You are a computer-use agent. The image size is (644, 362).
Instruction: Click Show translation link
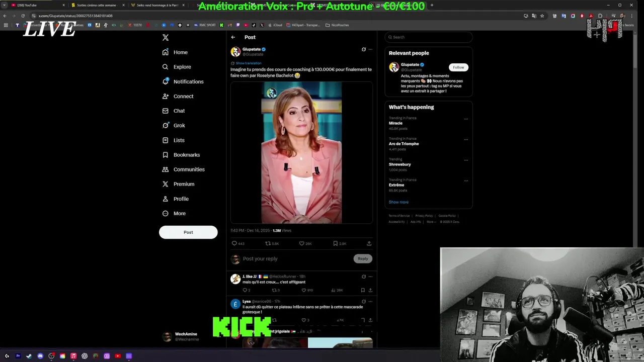pyautogui.click(x=248, y=63)
